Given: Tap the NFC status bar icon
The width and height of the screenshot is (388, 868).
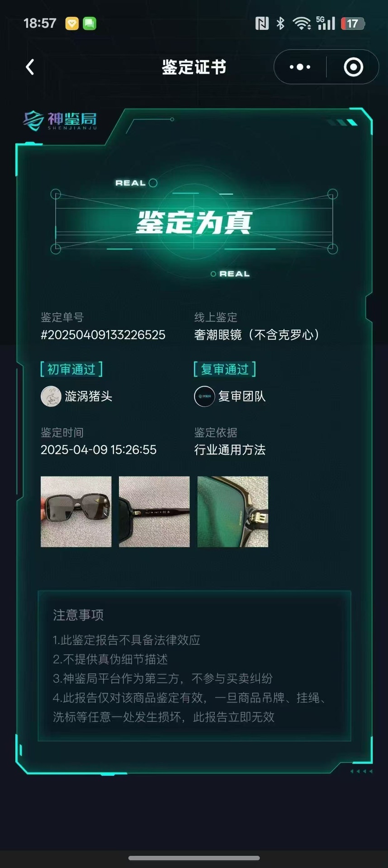Looking at the screenshot, I should click(262, 23).
